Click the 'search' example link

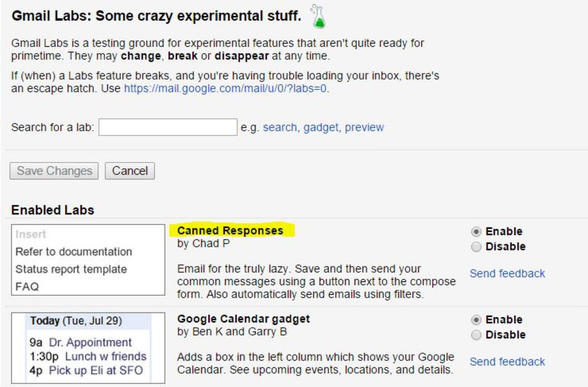pyautogui.click(x=280, y=127)
